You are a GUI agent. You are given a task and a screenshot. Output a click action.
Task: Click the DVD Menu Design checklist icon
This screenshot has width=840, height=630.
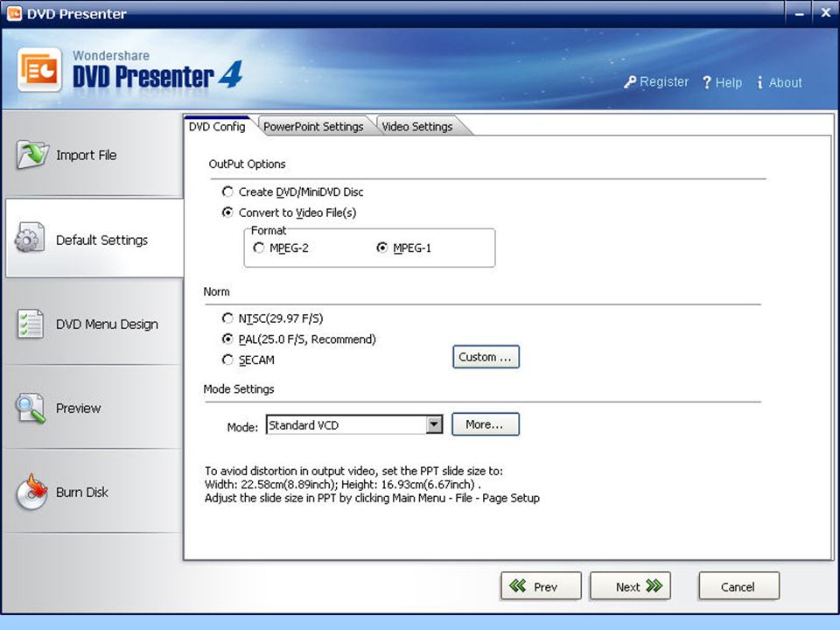point(30,324)
